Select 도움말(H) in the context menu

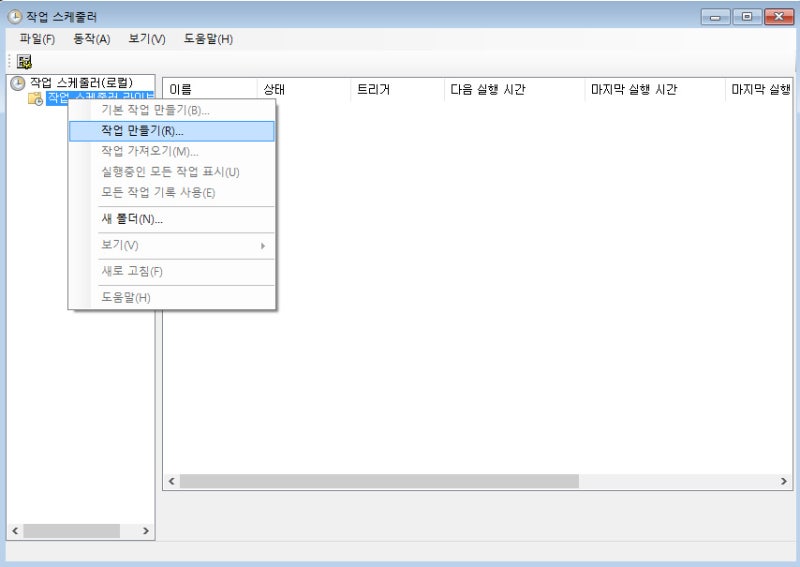click(172, 298)
